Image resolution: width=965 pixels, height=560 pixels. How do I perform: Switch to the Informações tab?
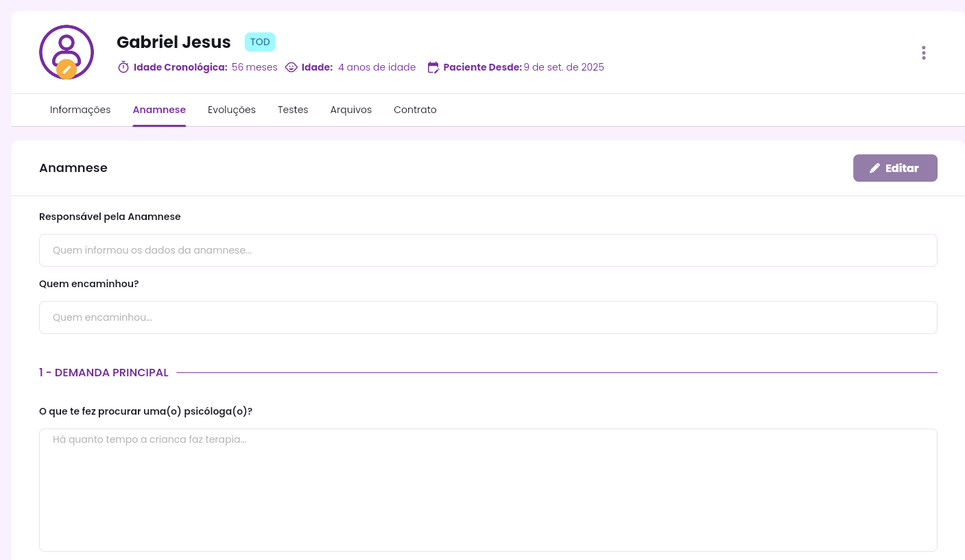coord(80,110)
